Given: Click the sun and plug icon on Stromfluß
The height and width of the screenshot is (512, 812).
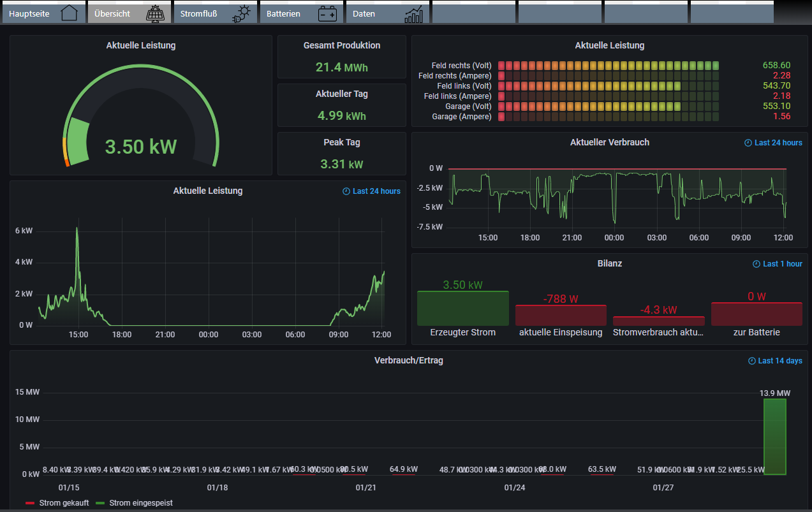Looking at the screenshot, I should pyautogui.click(x=241, y=13).
